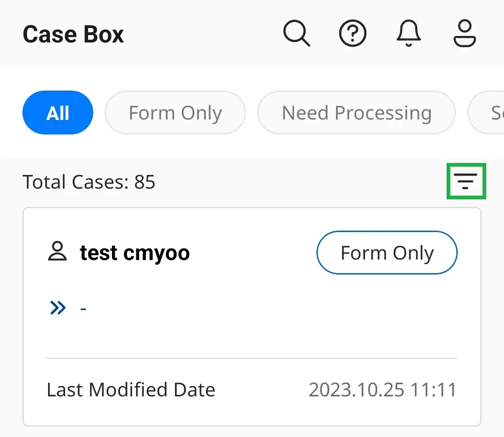
Task: Open the search magnifier icon
Action: pyautogui.click(x=297, y=34)
